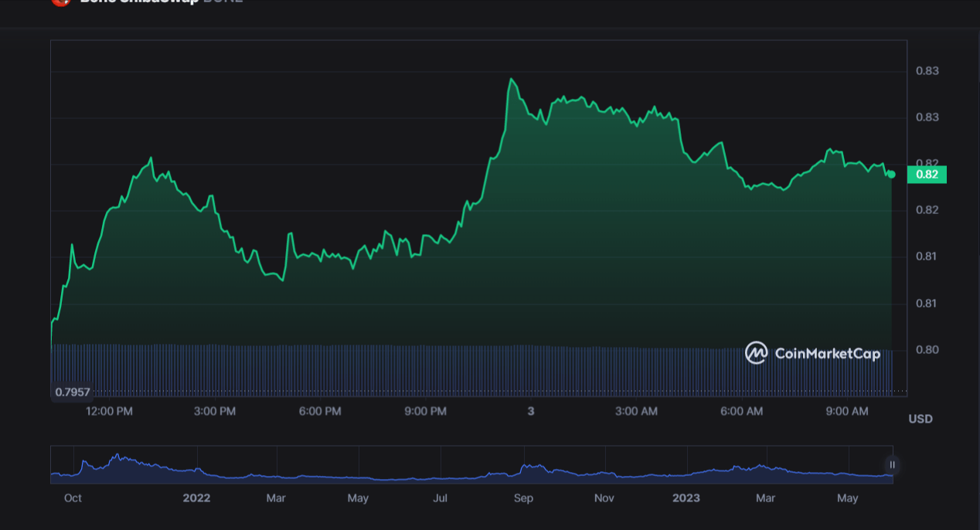
Task: Select the Jul label in the navigator
Action: tap(440, 498)
